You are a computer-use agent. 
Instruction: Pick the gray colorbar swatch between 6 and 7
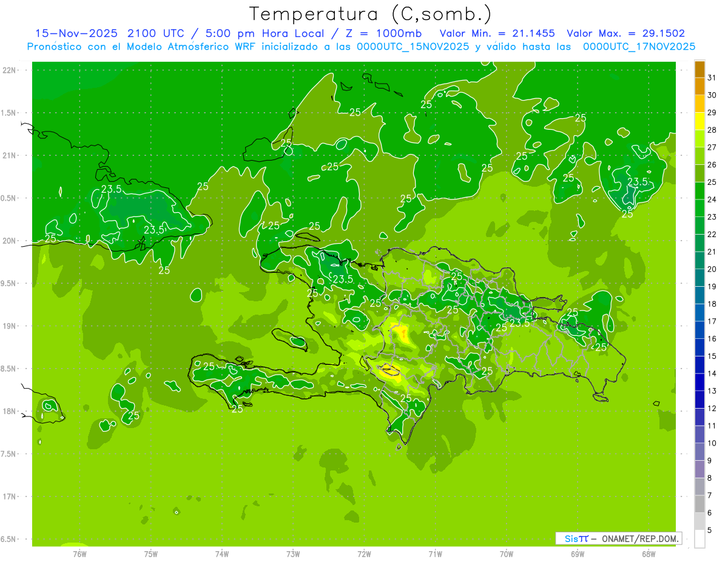click(x=699, y=504)
